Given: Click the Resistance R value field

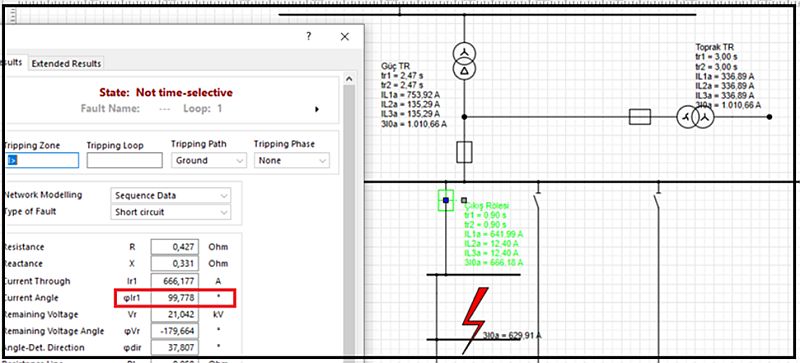Looking at the screenshot, I should click(x=174, y=247).
